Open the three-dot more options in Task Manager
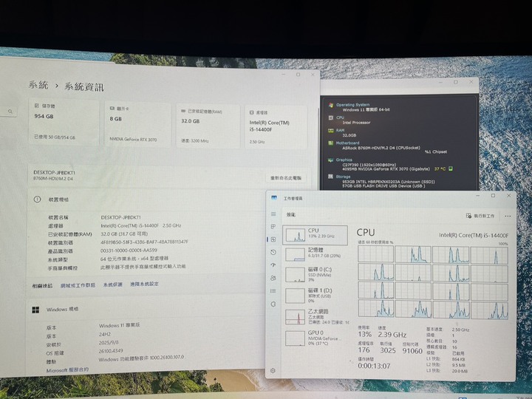Screen dimensions: 532x399 tap(508, 216)
